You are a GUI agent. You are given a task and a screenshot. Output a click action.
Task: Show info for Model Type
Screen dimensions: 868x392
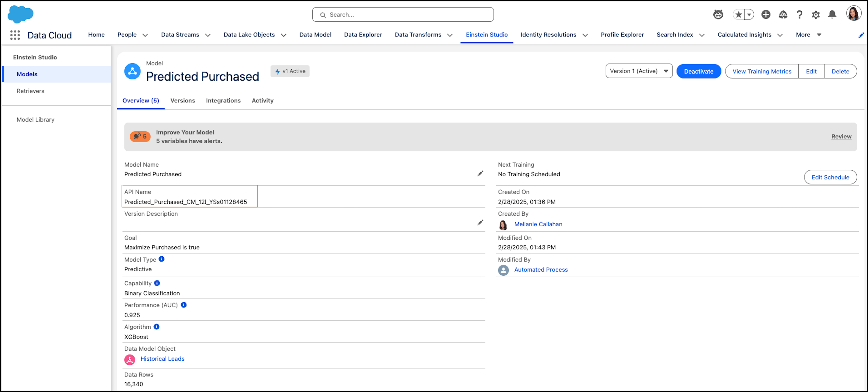(162, 259)
